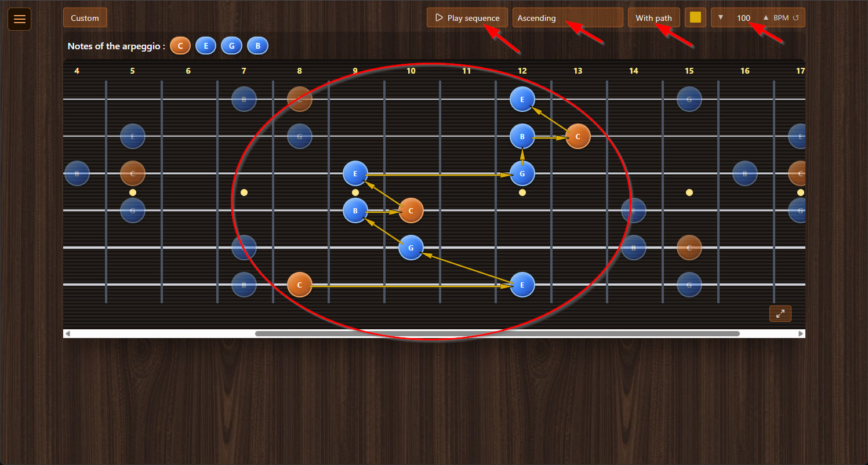Open the Ascending direction dropdown
The image size is (868, 465).
pyautogui.click(x=568, y=18)
